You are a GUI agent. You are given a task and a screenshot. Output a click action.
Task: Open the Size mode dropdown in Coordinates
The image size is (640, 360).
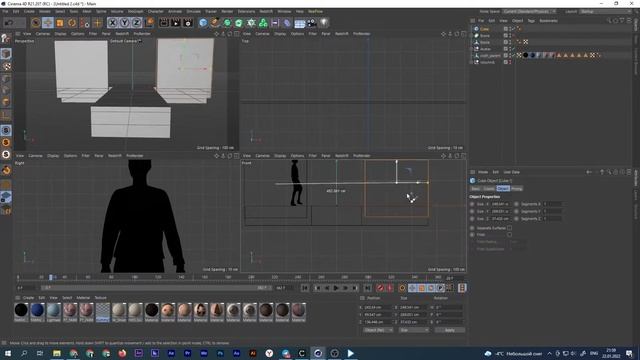click(413, 330)
